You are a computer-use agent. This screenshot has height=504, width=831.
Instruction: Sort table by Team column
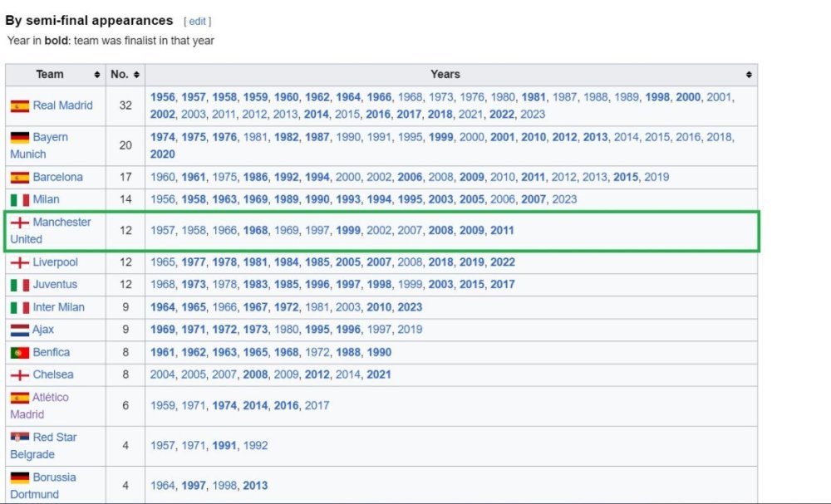tap(97, 75)
